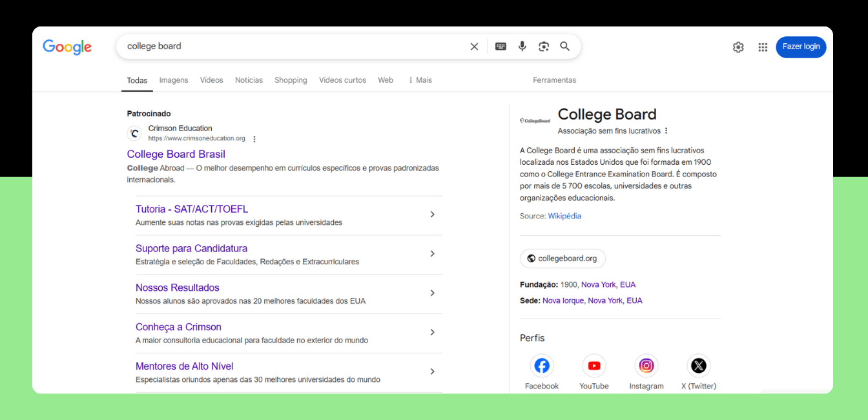
Task: Start voice search with microphone icon
Action: point(522,47)
